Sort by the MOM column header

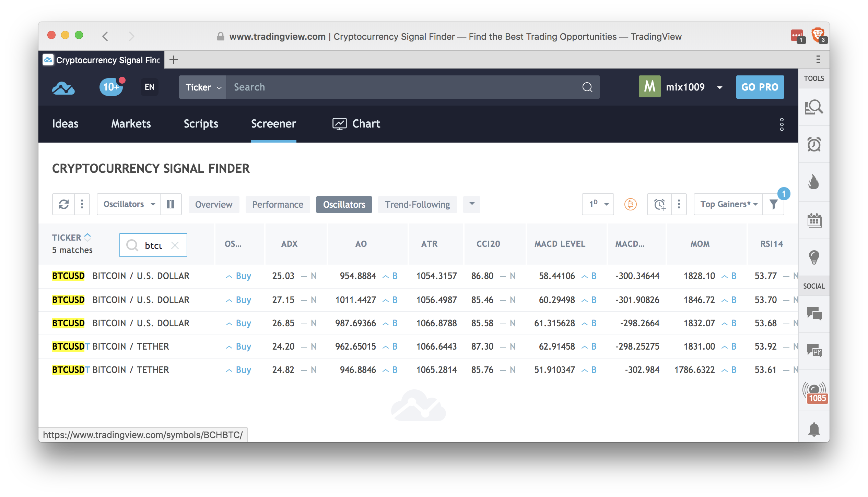(700, 244)
